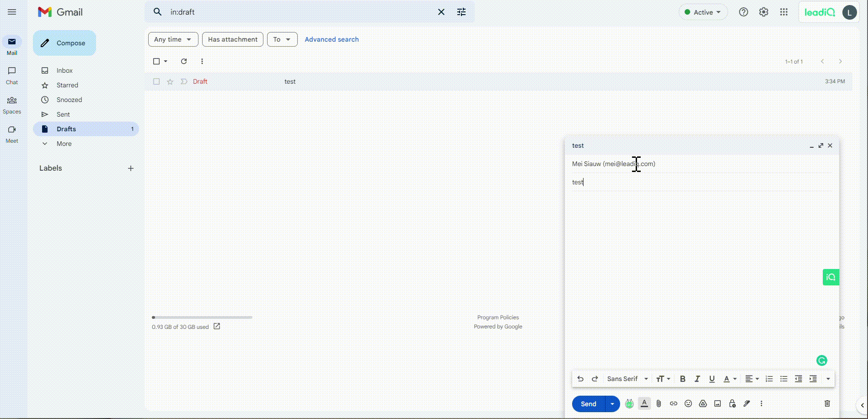868x419 pixels.
Task: Insert a link in the draft
Action: (673, 403)
